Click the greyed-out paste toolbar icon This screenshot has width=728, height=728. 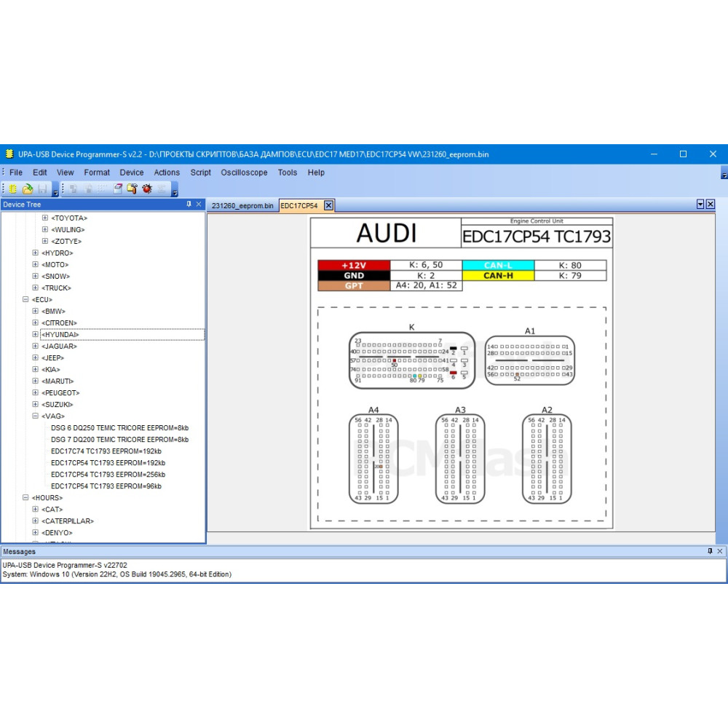pos(88,189)
